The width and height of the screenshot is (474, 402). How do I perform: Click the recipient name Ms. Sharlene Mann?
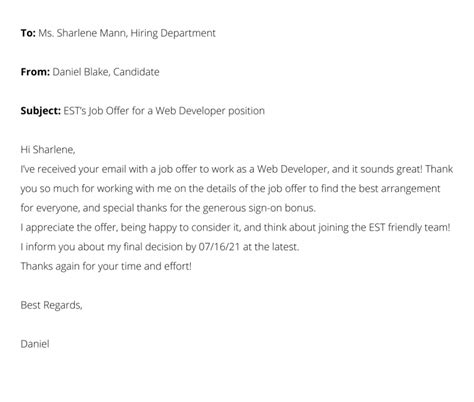coord(82,33)
